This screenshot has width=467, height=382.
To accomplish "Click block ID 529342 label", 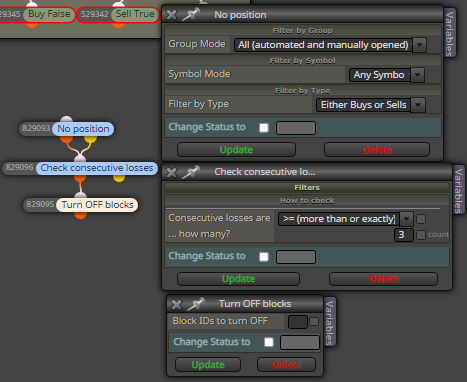I will coord(95,14).
